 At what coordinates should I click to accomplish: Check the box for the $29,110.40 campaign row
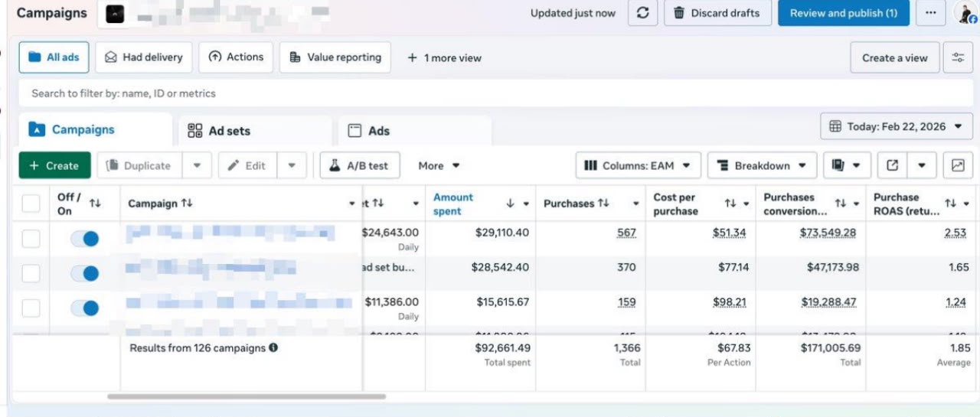click(31, 239)
